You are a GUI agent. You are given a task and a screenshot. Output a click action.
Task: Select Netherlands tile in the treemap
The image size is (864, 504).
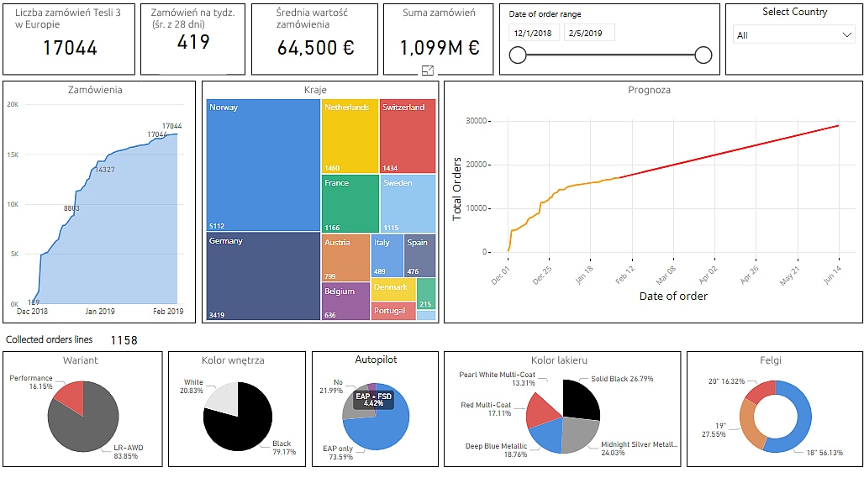point(350,136)
